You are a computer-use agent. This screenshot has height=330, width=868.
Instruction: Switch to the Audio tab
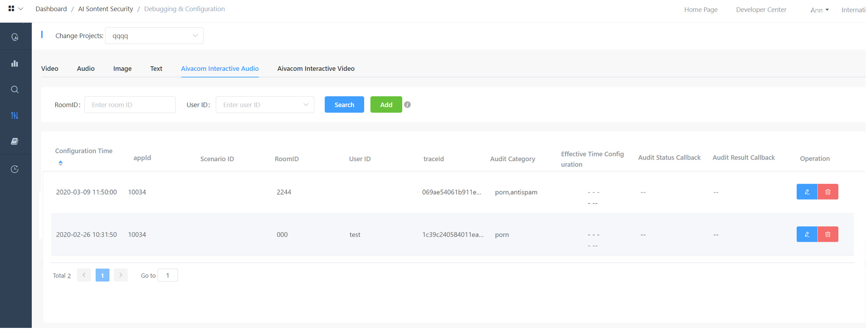(x=86, y=69)
